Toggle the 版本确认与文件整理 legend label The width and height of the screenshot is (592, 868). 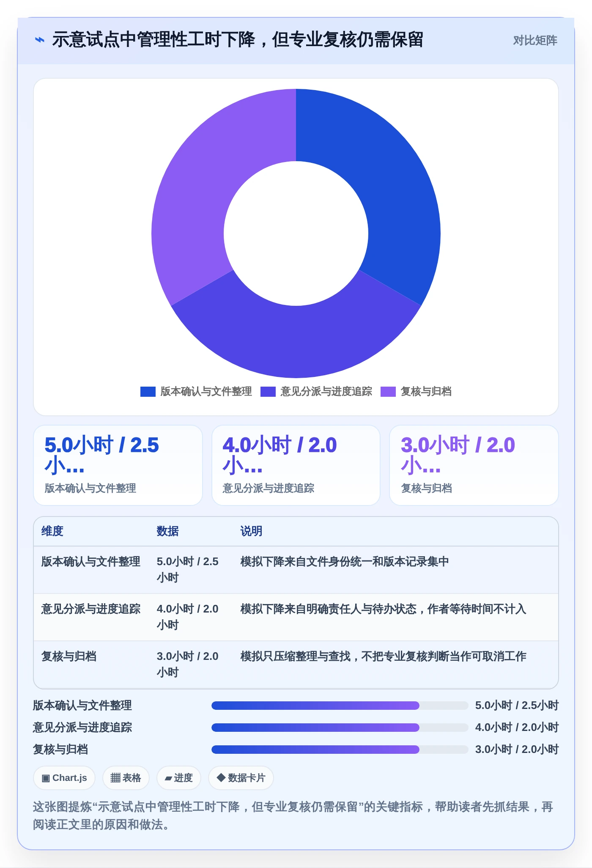(206, 392)
